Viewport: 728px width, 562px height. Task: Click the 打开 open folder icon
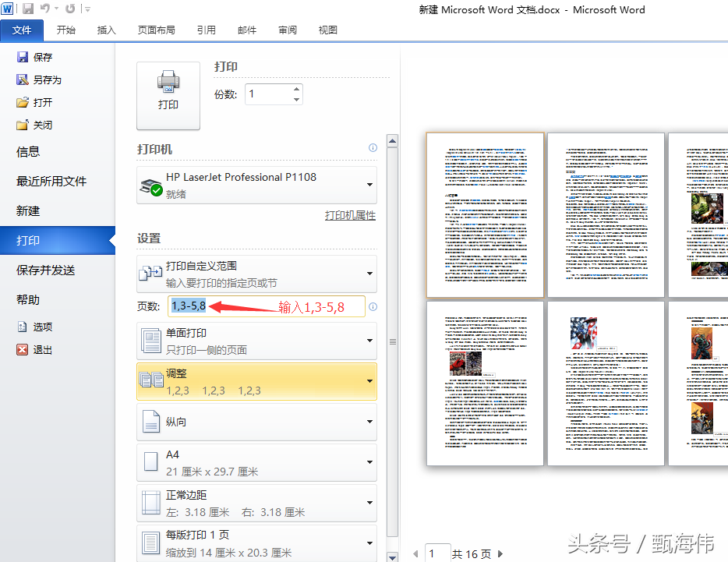[23, 102]
